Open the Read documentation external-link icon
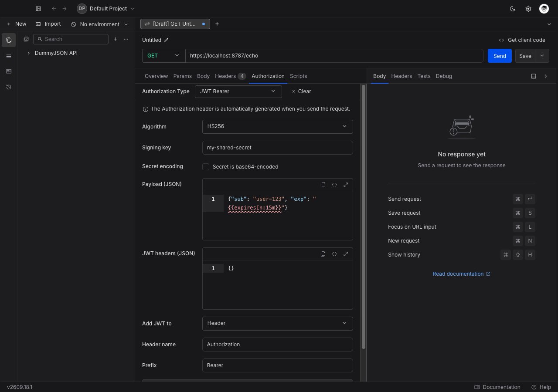Image resolution: width=558 pixels, height=392 pixels. point(488,274)
